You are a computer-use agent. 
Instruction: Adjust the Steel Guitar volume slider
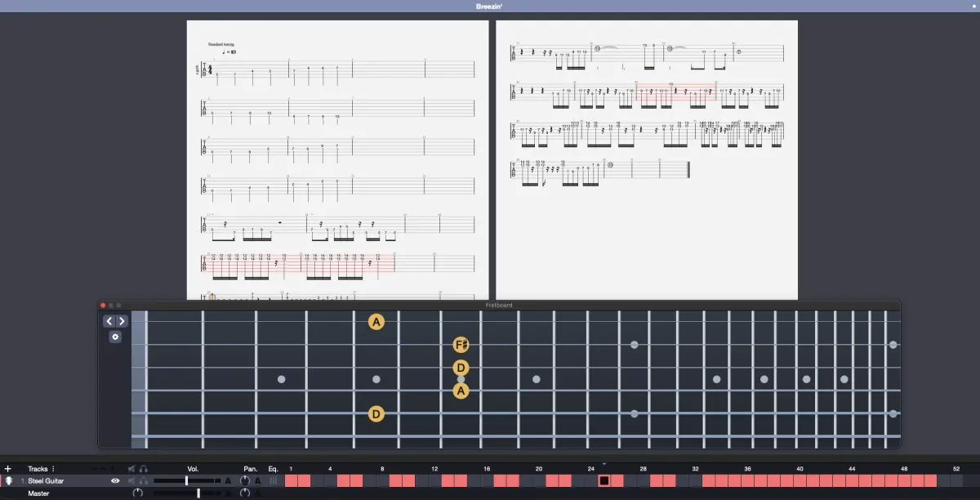coord(188,481)
